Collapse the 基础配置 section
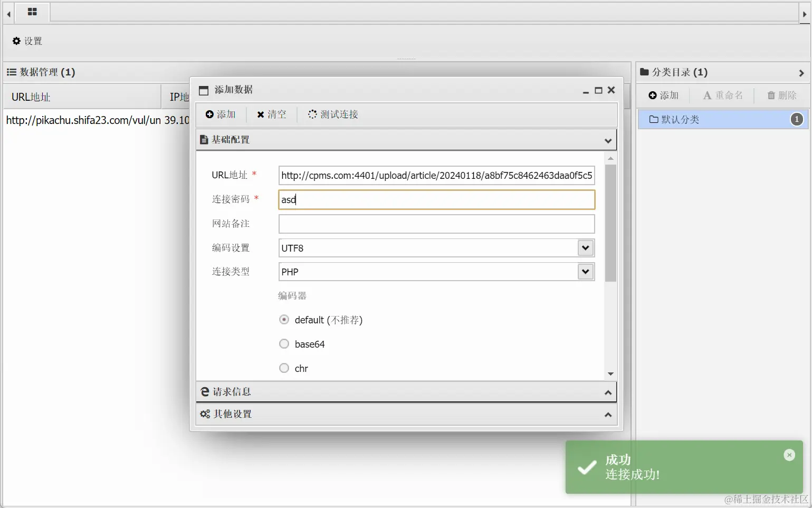 point(406,140)
